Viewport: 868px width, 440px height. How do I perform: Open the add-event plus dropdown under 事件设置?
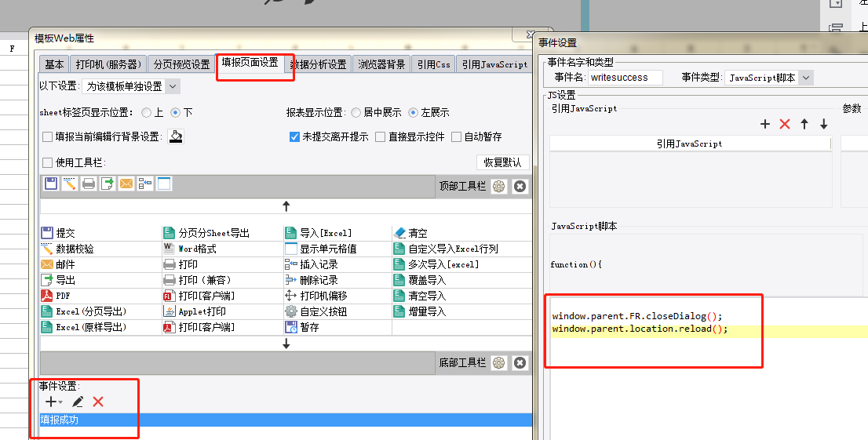coord(53,402)
